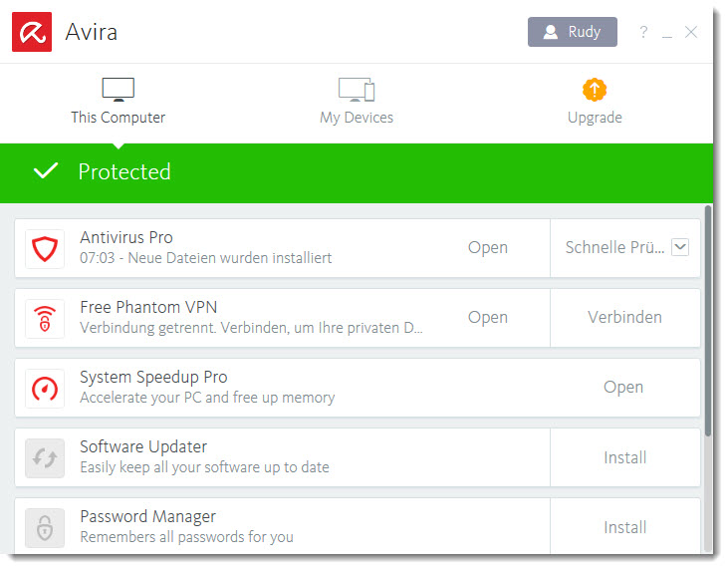Screen dimensions: 728x569
Task: Open the Rudy account button
Action: [573, 32]
